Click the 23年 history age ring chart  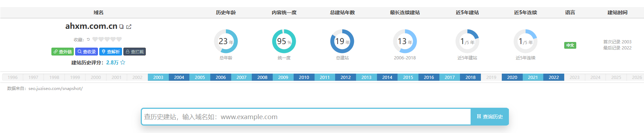(x=226, y=41)
